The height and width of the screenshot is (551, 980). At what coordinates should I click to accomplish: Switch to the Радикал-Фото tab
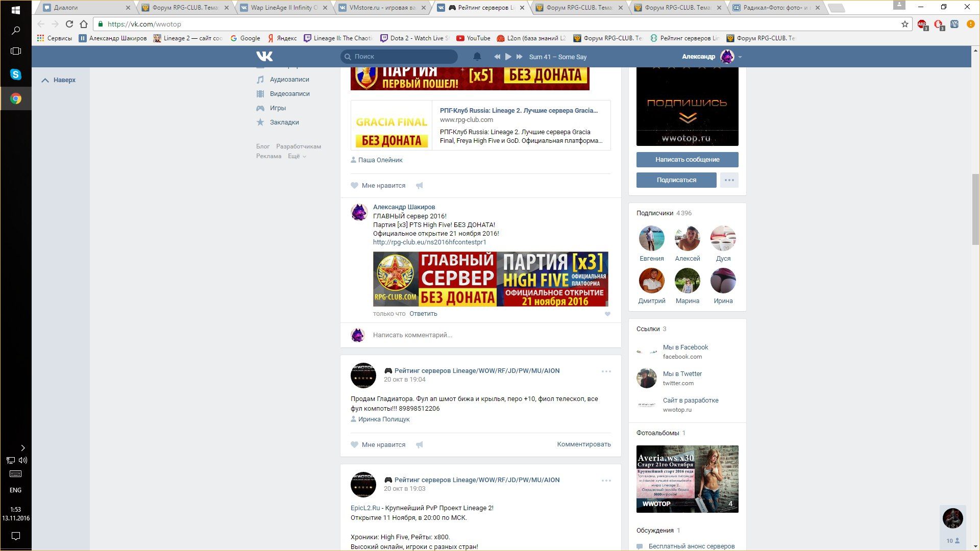point(776,8)
